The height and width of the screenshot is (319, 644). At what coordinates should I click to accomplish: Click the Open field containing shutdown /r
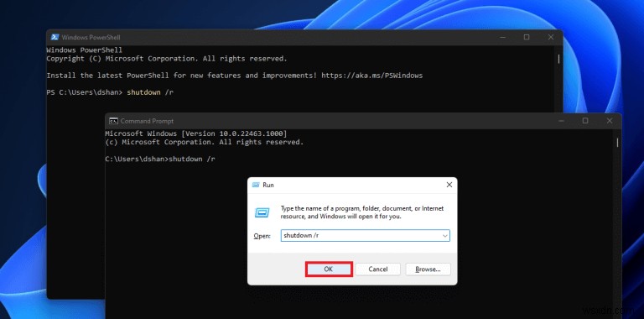pyautogui.click(x=365, y=236)
